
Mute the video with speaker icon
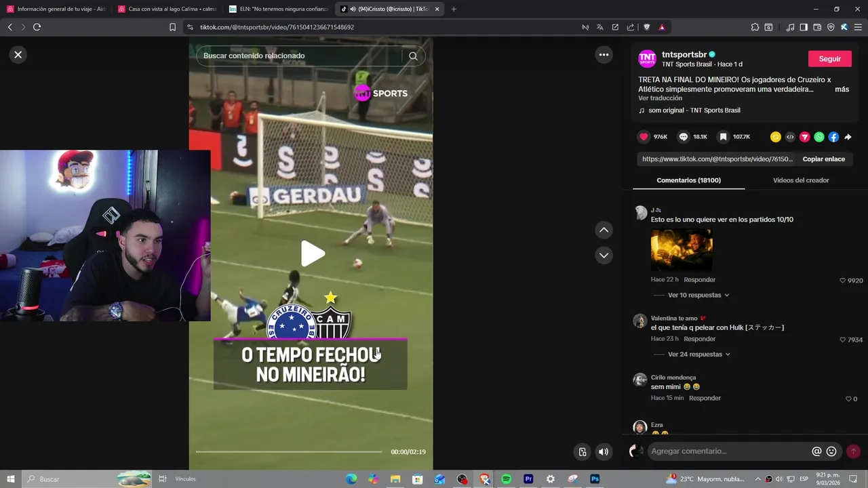[x=603, y=452]
